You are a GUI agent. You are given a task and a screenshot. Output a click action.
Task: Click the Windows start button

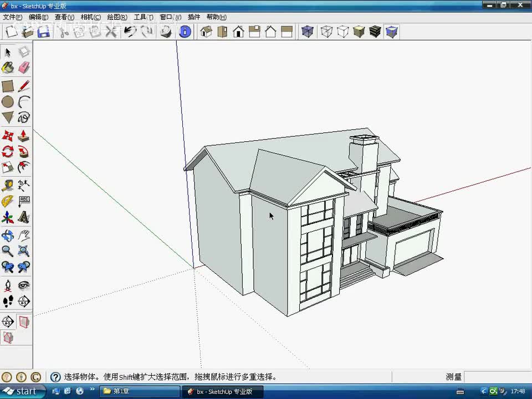pyautogui.click(x=21, y=391)
